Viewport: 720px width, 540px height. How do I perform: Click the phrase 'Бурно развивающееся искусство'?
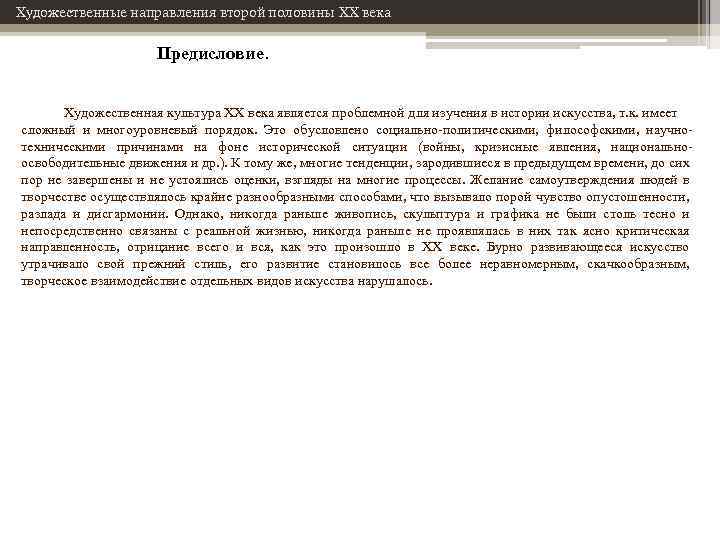pyautogui.click(x=588, y=248)
